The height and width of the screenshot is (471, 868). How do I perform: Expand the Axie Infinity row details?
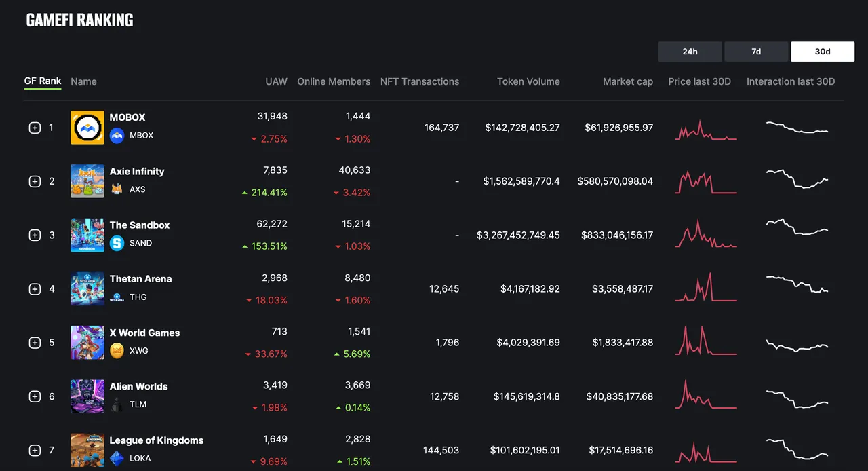pos(35,181)
